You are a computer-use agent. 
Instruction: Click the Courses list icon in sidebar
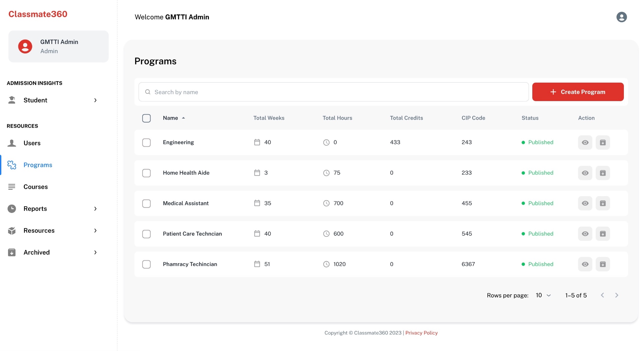point(12,187)
